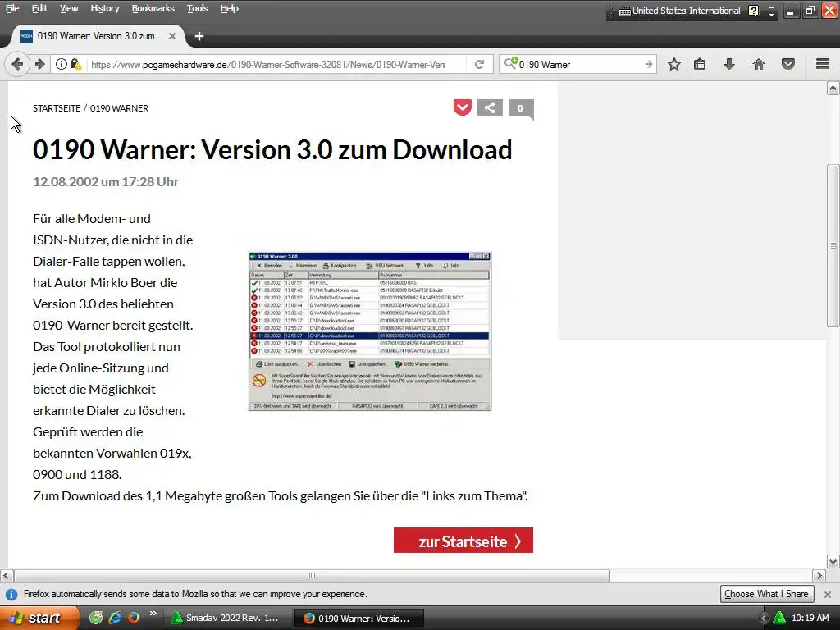The width and height of the screenshot is (840, 630).
Task: Share the article with the share icon
Action: tap(490, 107)
